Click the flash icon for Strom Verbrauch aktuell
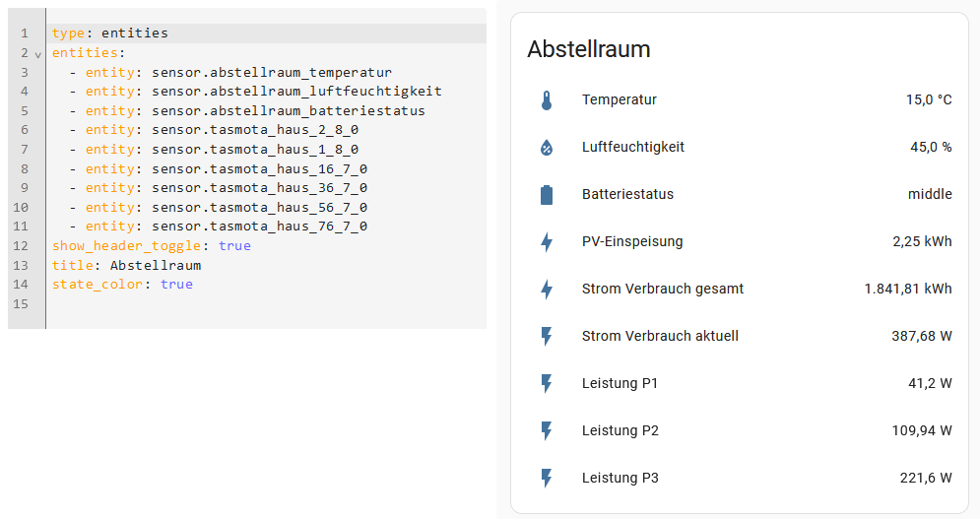The image size is (980, 519). 547,337
